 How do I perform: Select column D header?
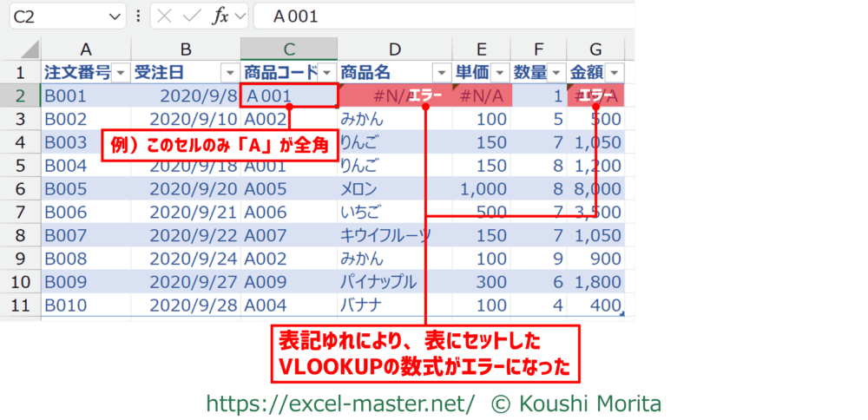[x=395, y=49]
